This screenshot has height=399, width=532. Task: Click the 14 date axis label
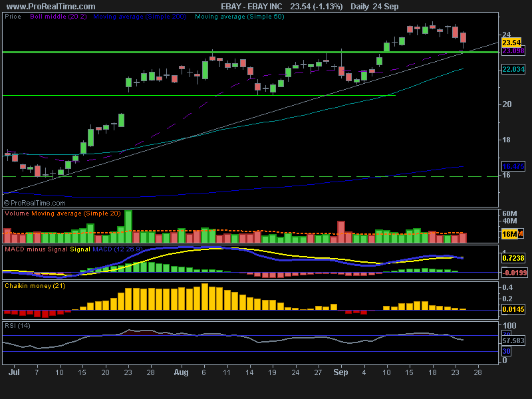tap(249, 372)
